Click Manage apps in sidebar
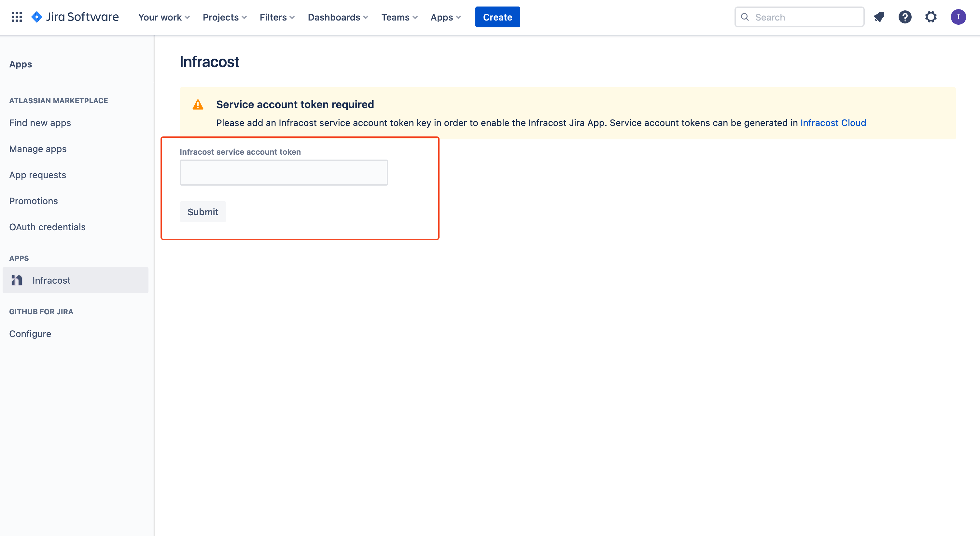Screen dimensions: 980x536 click(x=38, y=148)
